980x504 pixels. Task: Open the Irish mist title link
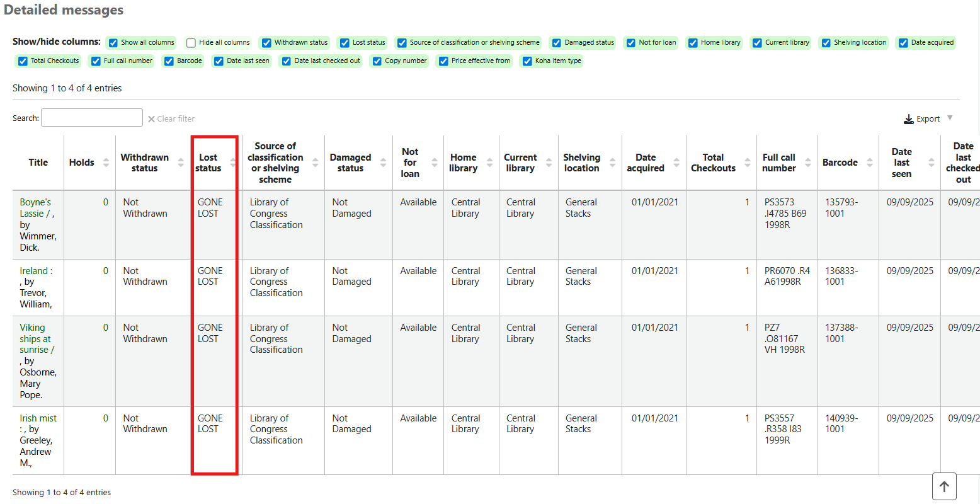(38, 418)
